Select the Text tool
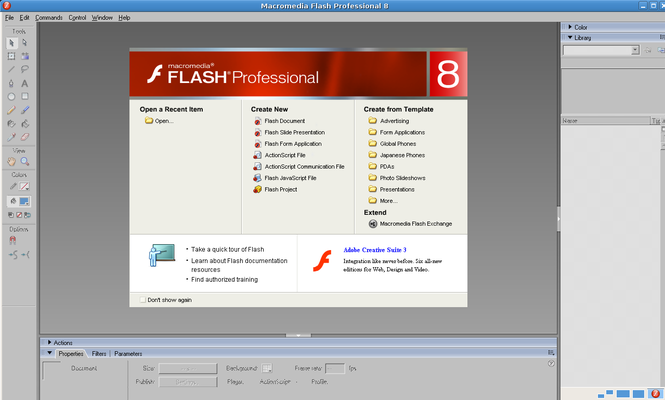Viewport: 665px width, 400px height. pyautogui.click(x=25, y=83)
